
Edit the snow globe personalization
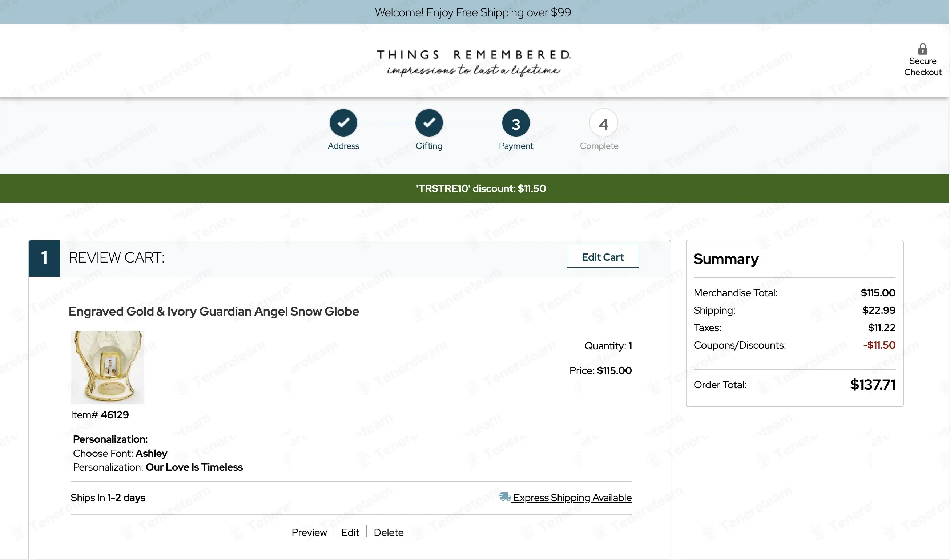tap(350, 532)
